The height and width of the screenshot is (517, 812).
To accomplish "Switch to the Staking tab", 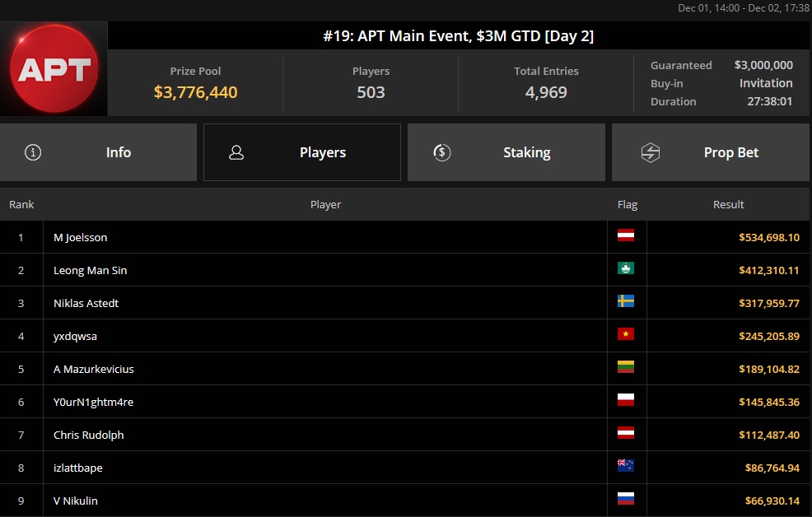I will pyautogui.click(x=506, y=152).
